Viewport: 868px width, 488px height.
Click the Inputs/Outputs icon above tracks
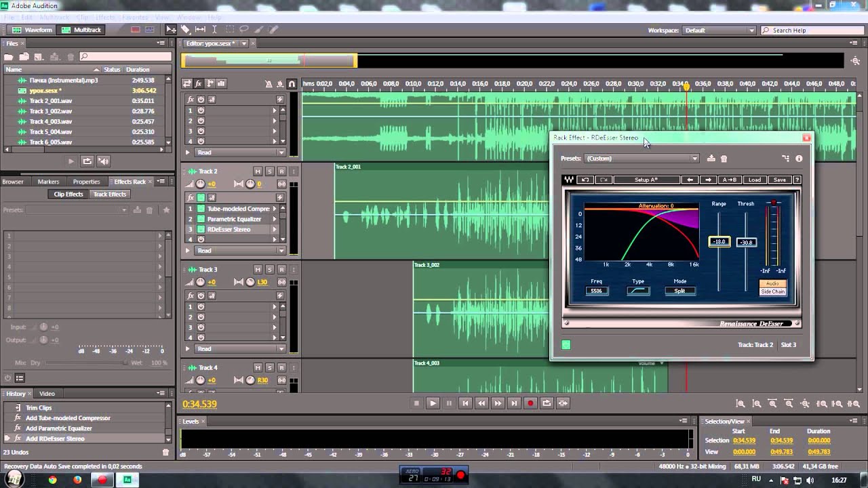pos(187,83)
